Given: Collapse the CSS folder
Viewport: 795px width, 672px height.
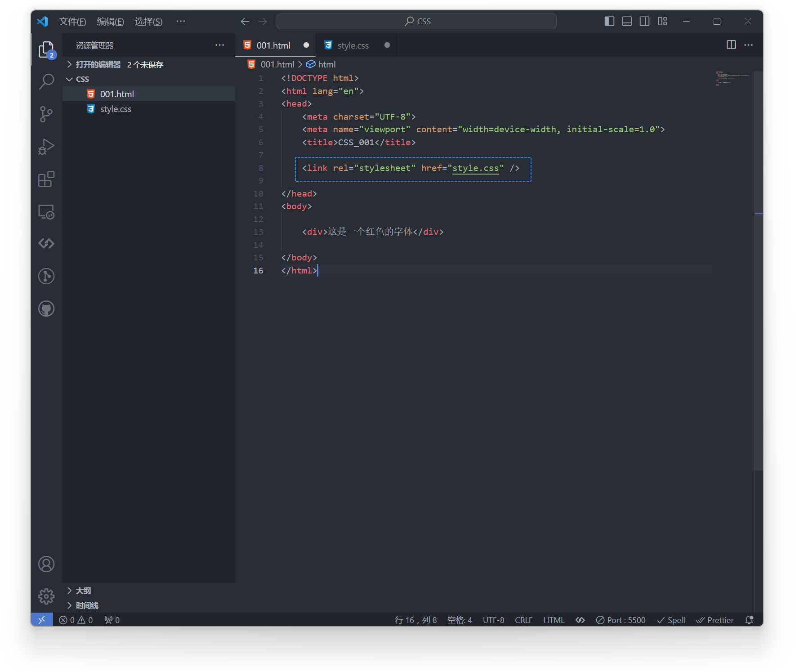Looking at the screenshot, I should [82, 79].
